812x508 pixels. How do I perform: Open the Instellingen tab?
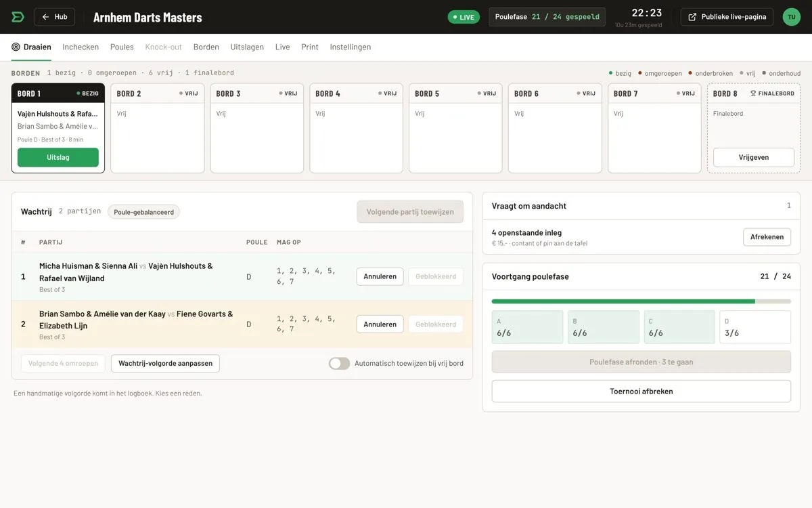(x=351, y=47)
